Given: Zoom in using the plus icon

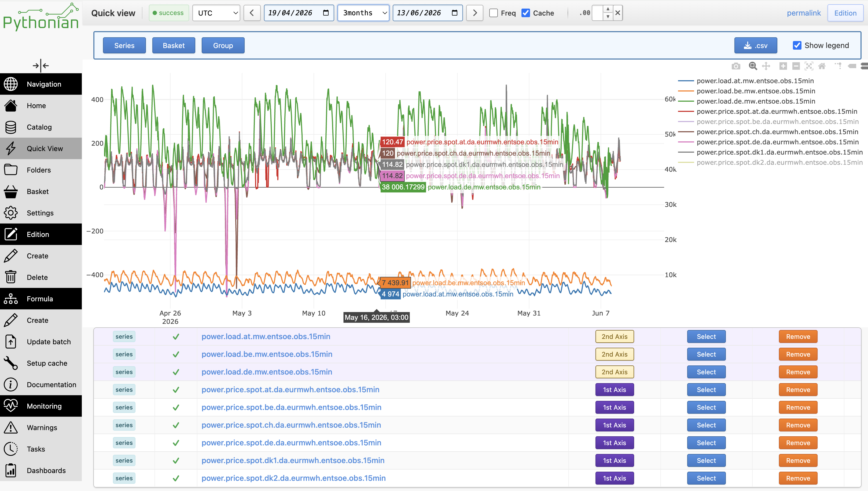Looking at the screenshot, I should pos(783,66).
